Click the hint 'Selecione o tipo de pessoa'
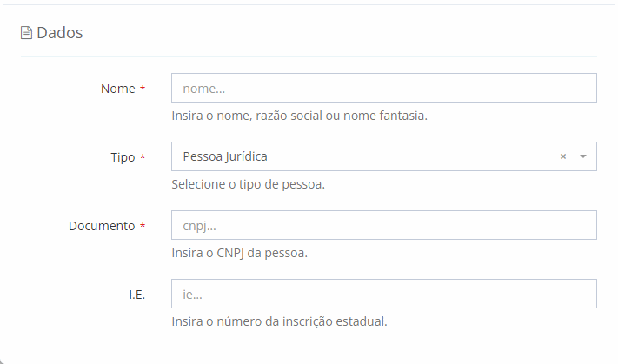Screen dimensions: 618x364 click(x=248, y=184)
